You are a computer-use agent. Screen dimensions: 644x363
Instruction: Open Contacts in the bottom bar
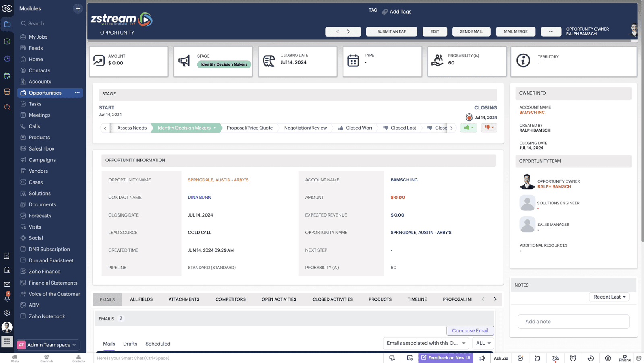tap(78, 358)
